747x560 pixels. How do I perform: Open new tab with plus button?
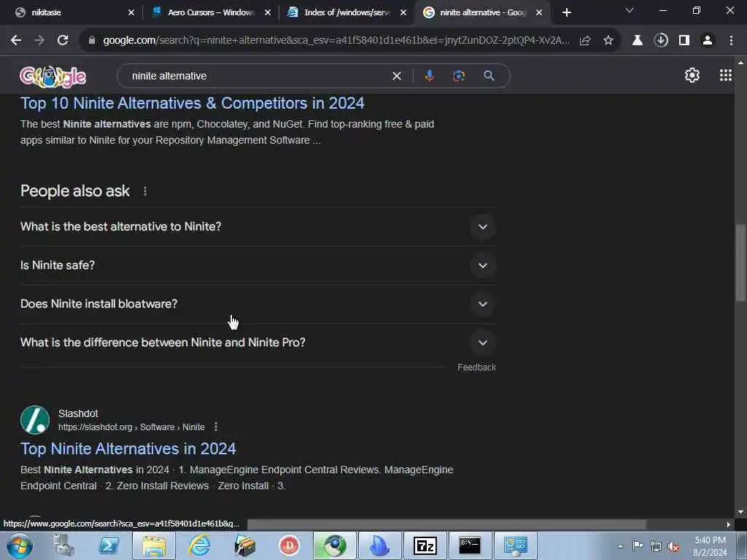566,12
